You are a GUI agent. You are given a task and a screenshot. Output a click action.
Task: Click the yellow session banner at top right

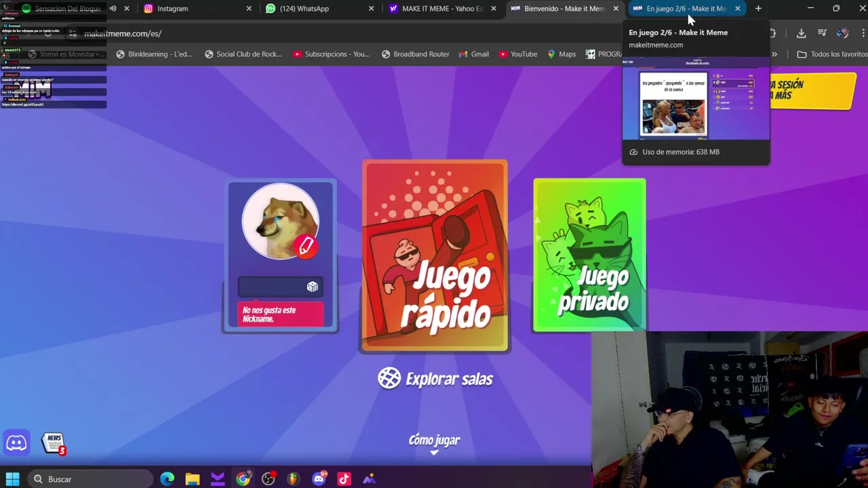click(812, 91)
